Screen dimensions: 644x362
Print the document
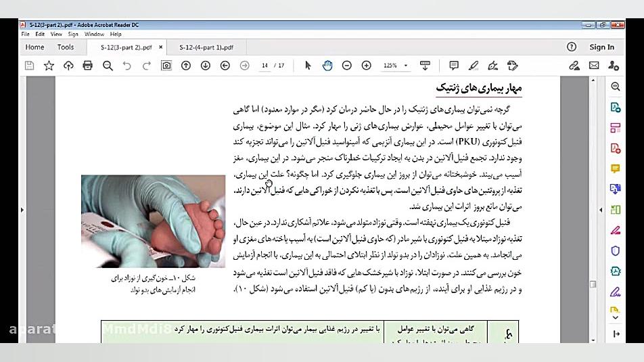coord(87,66)
